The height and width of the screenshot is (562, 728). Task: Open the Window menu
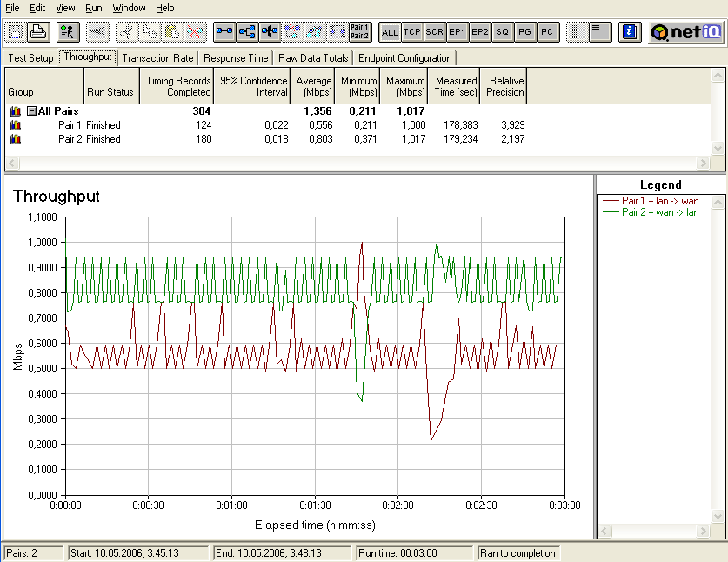(x=129, y=8)
